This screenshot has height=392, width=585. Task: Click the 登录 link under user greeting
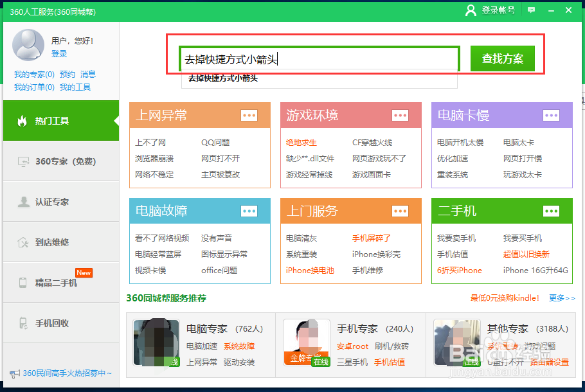(x=59, y=54)
